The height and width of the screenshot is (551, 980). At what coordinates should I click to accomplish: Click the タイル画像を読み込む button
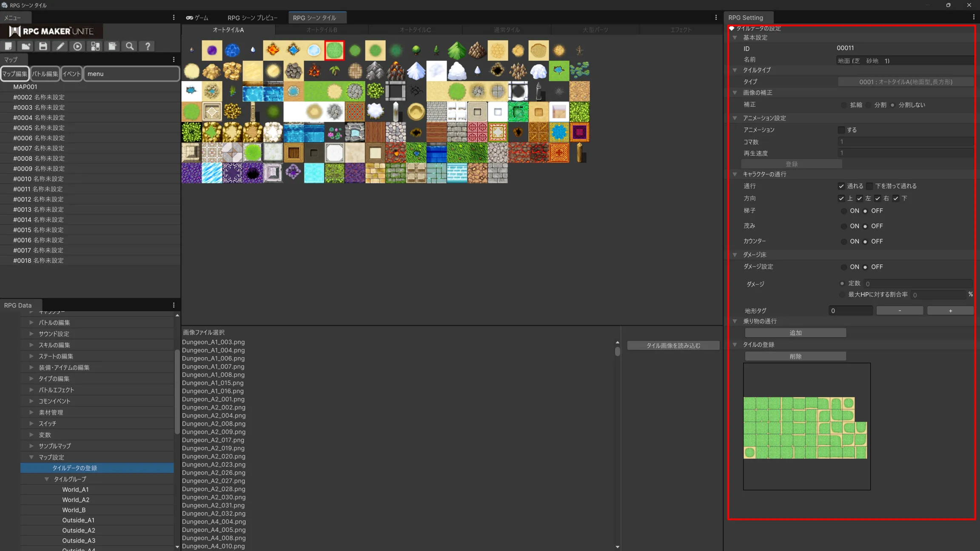click(x=673, y=346)
